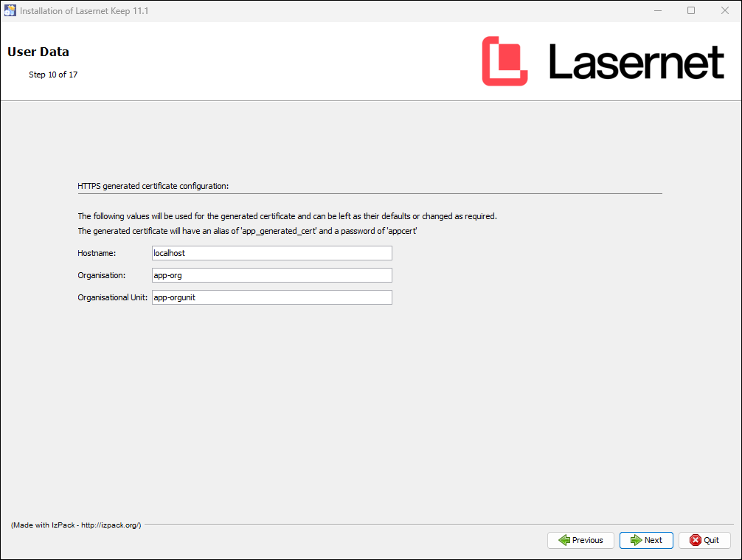Click into the Organisation text field

coord(271,275)
